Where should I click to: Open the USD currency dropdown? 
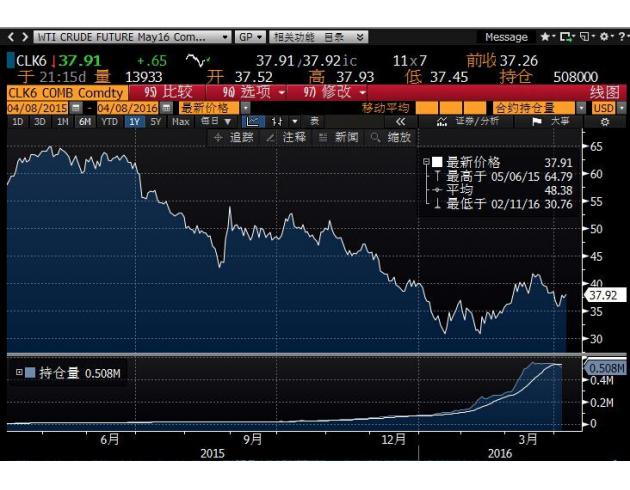[x=605, y=107]
